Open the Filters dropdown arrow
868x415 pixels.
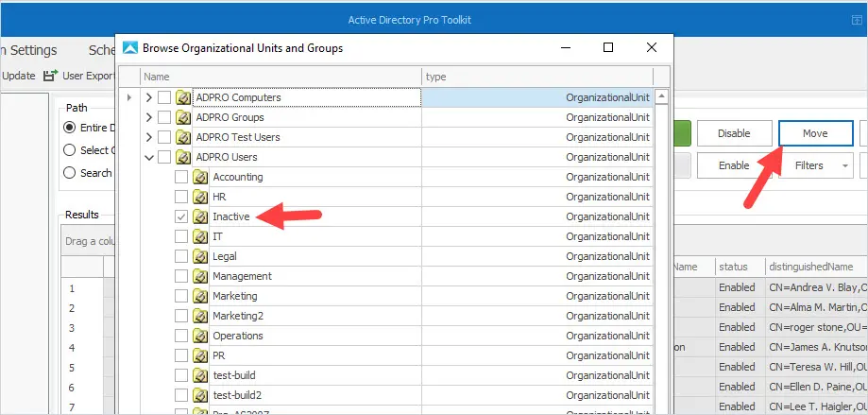[844, 165]
